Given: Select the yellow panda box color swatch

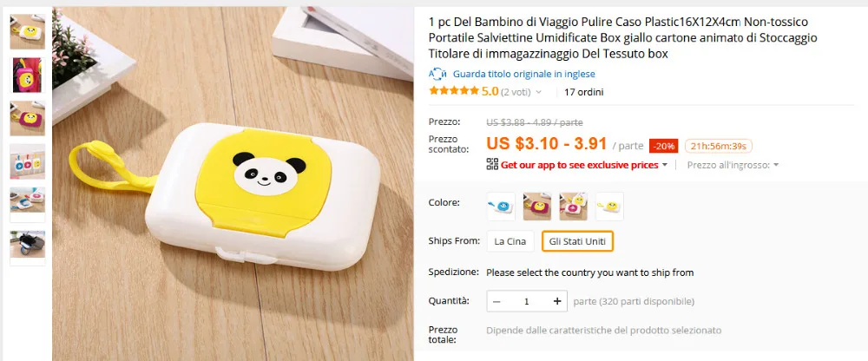Looking at the screenshot, I should point(609,207).
